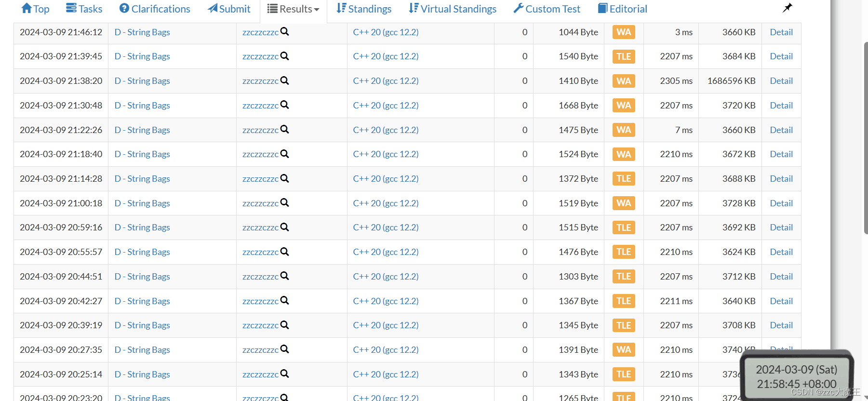Click magnifier icon in 20:59:16 submission row
Screen dimensions: 868x401
(x=285, y=227)
